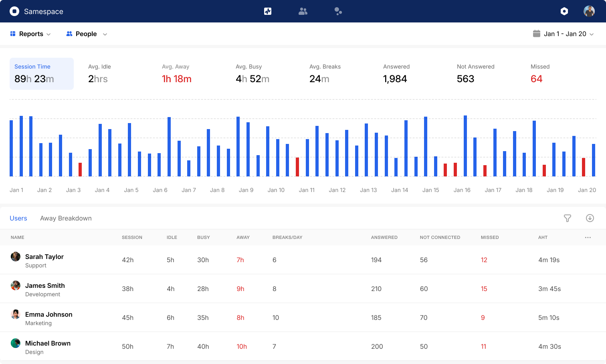Click the Jan 16 axis label
Viewport: 606px width, 364px height.
coord(462,190)
